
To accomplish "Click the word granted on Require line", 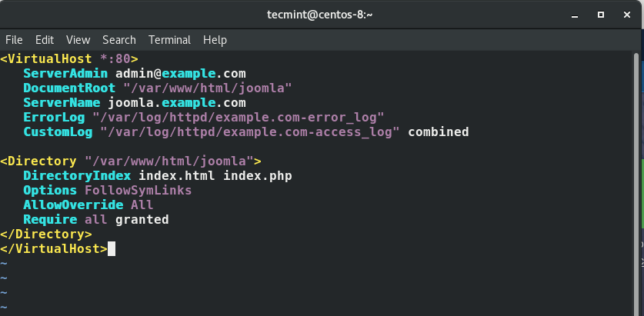I will coord(142,220).
